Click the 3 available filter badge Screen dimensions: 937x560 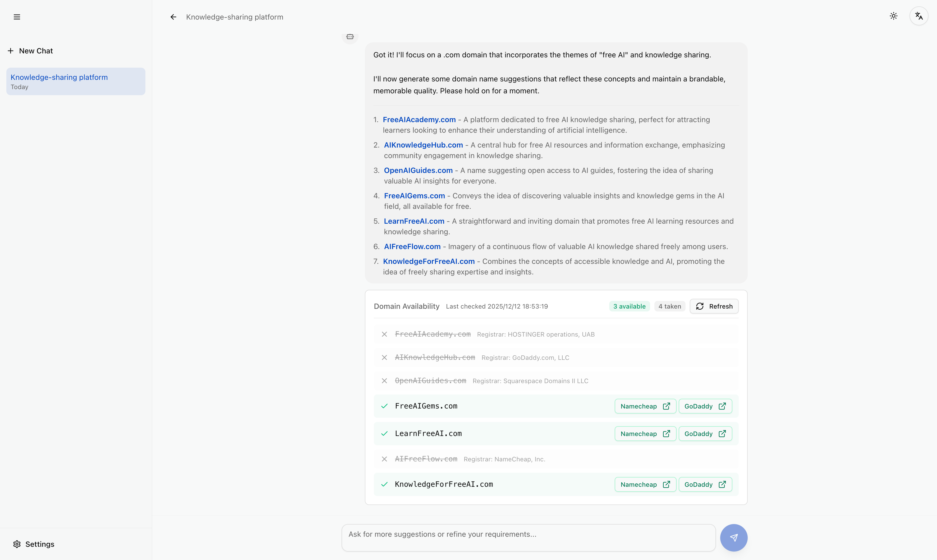[629, 306]
